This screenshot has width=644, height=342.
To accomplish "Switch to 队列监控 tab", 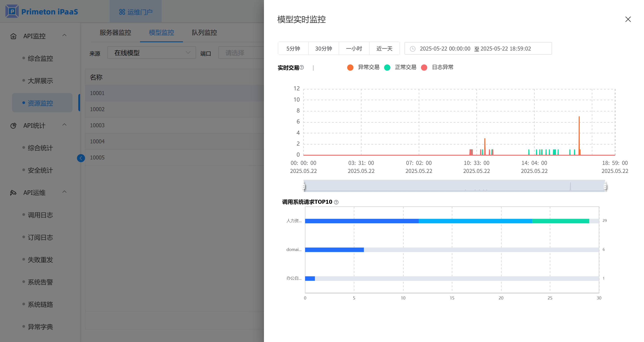I will [x=204, y=32].
